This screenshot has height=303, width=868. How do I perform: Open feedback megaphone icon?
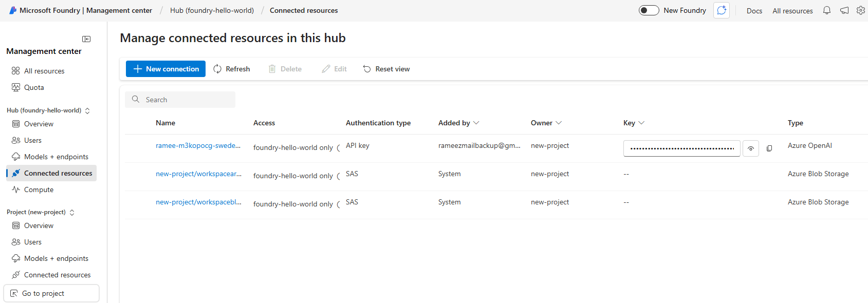[844, 10]
